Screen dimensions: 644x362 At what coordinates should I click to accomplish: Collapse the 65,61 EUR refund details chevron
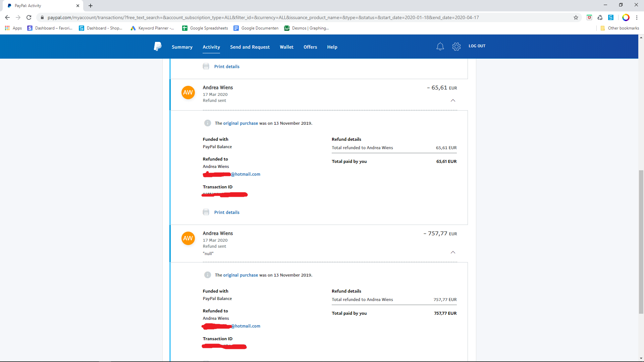pyautogui.click(x=453, y=101)
